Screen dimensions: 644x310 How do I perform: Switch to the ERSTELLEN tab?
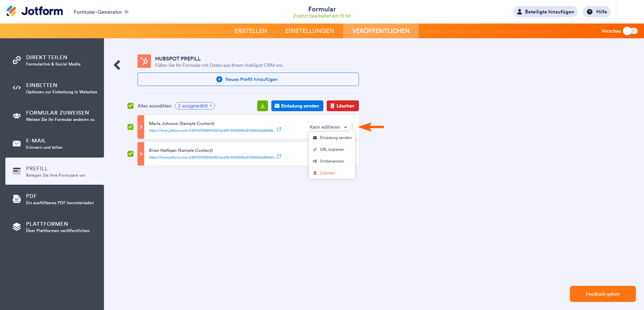(x=251, y=31)
